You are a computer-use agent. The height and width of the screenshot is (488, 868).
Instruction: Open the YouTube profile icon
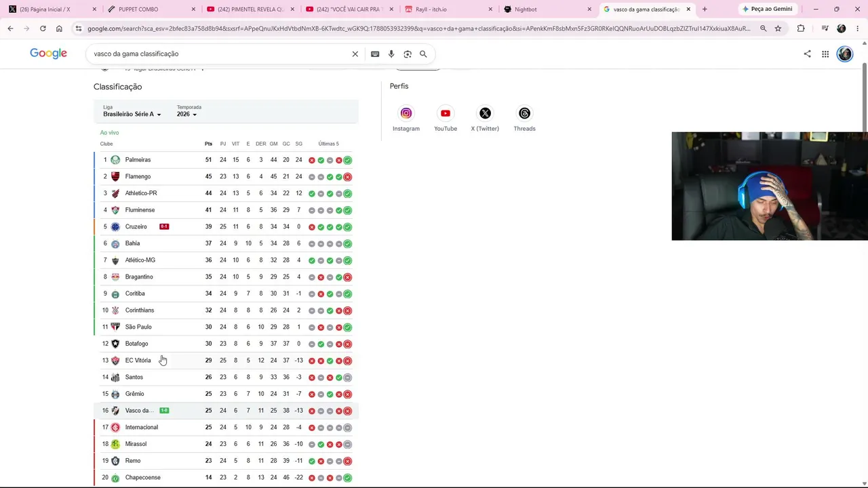coord(446,113)
